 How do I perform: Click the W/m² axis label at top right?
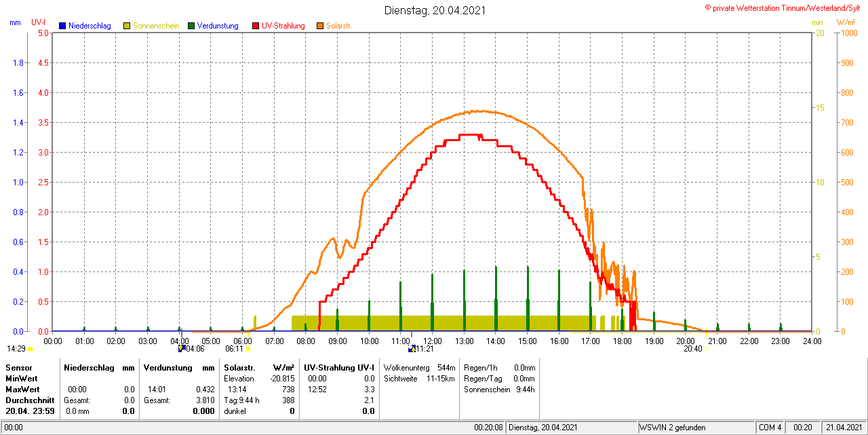846,22
